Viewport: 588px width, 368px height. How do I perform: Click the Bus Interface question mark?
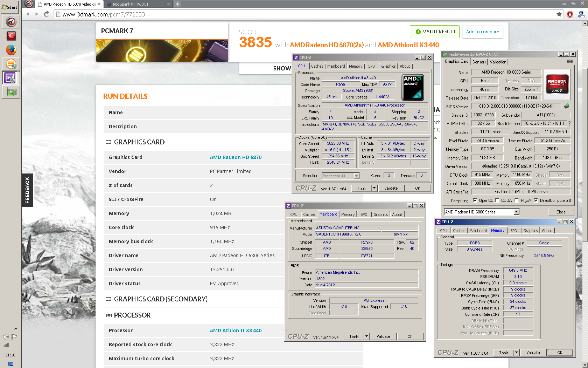coord(569,123)
